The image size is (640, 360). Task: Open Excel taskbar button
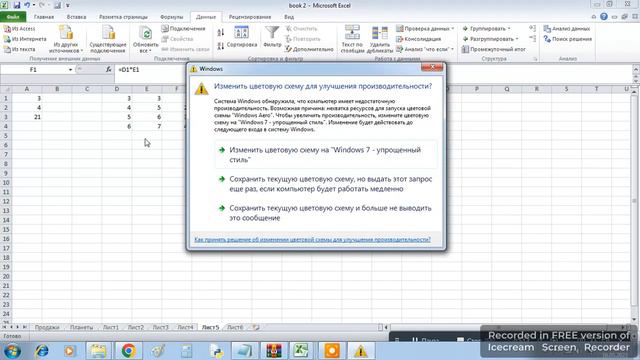coord(301,351)
